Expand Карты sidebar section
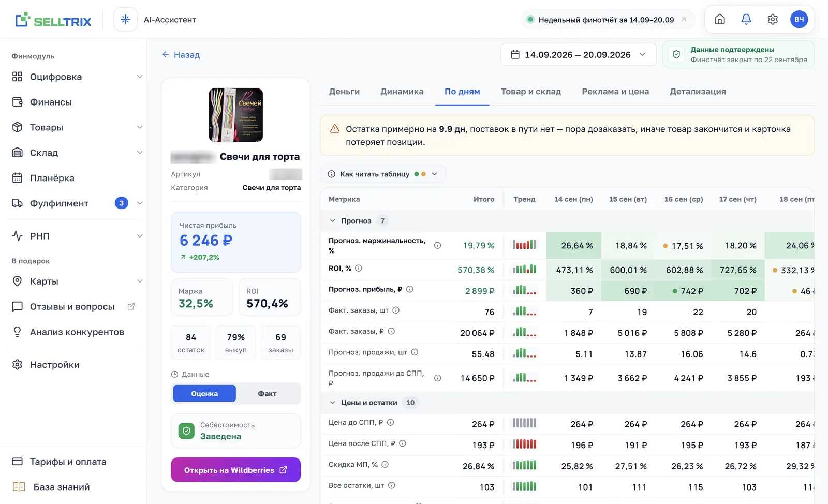The width and height of the screenshot is (828, 504). (140, 281)
